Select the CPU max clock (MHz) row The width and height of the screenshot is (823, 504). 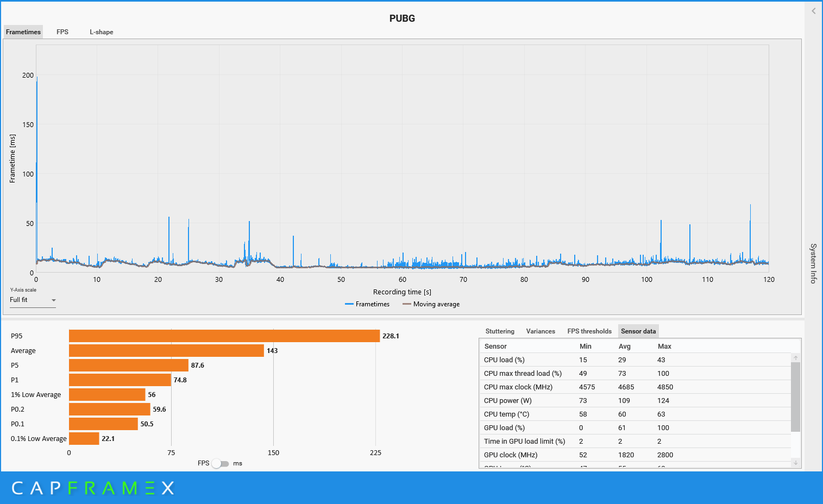(x=636, y=387)
